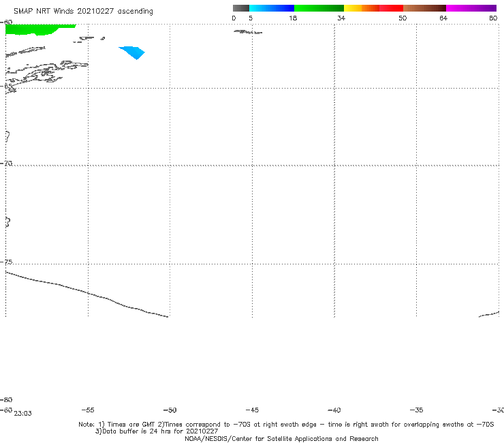This screenshot has height=443, width=504.
Task: Click the '-65' latitude label
Action: pos(7,86)
